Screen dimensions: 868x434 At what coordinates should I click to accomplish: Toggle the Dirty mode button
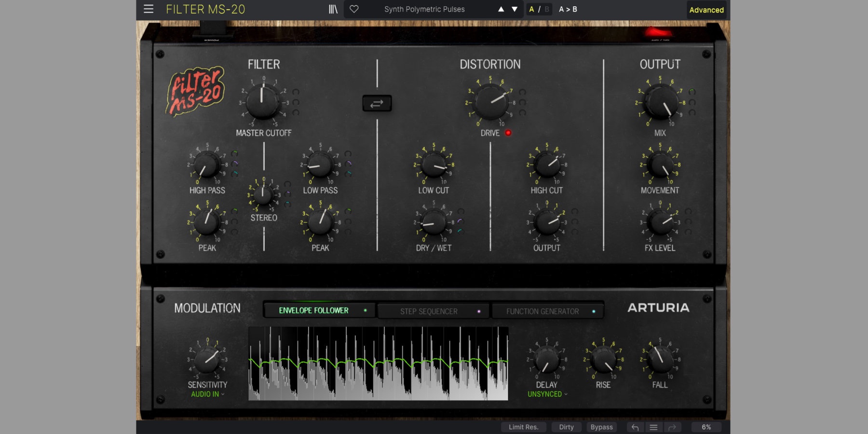coord(566,427)
